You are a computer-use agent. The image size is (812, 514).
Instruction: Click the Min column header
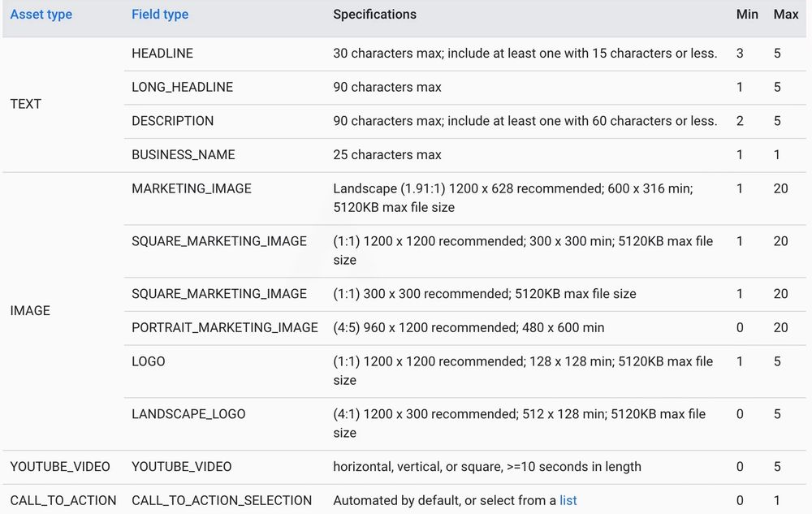point(746,15)
